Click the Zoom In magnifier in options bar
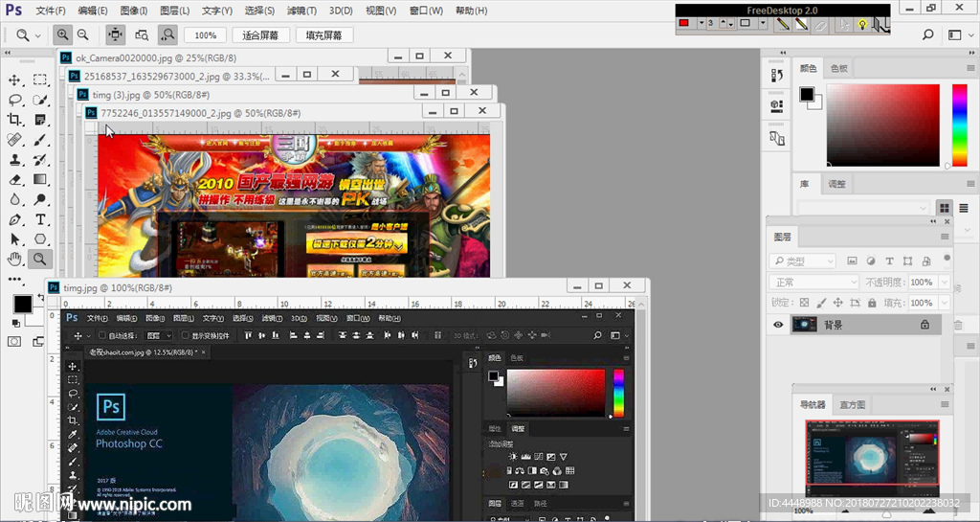Image resolution: width=980 pixels, height=522 pixels. click(62, 35)
